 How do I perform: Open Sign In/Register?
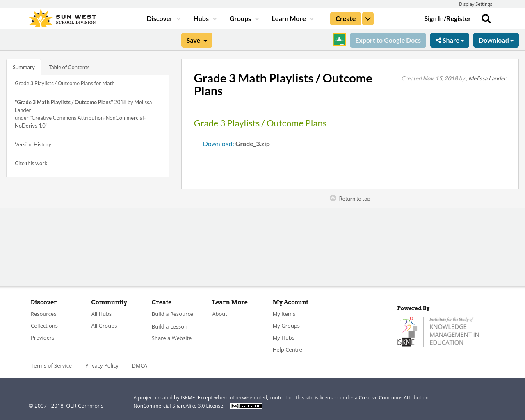pyautogui.click(x=447, y=18)
